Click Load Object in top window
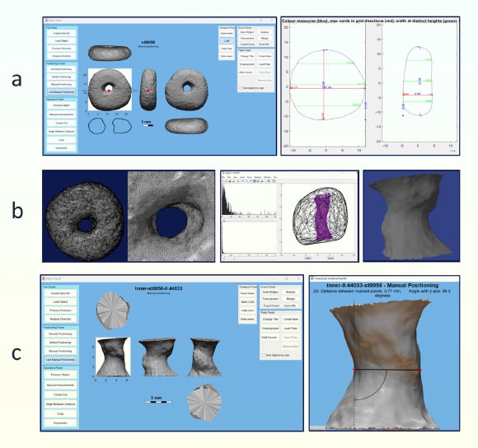Viewport: 478px width, 448px height. 61,41
